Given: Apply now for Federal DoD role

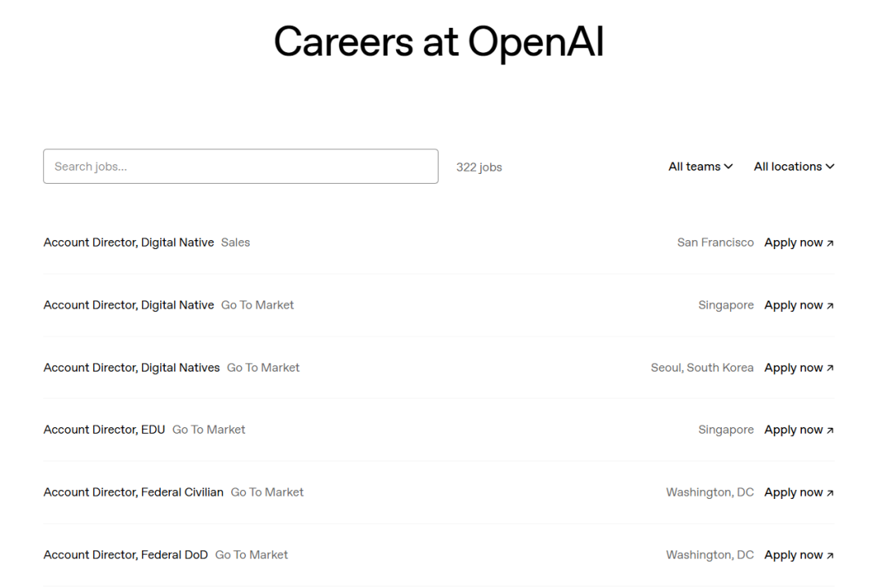Looking at the screenshot, I should click(x=799, y=555).
